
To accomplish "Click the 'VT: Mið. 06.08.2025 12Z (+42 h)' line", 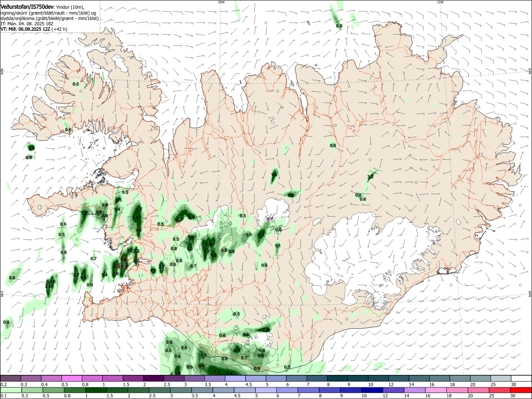I will tap(34, 29).
